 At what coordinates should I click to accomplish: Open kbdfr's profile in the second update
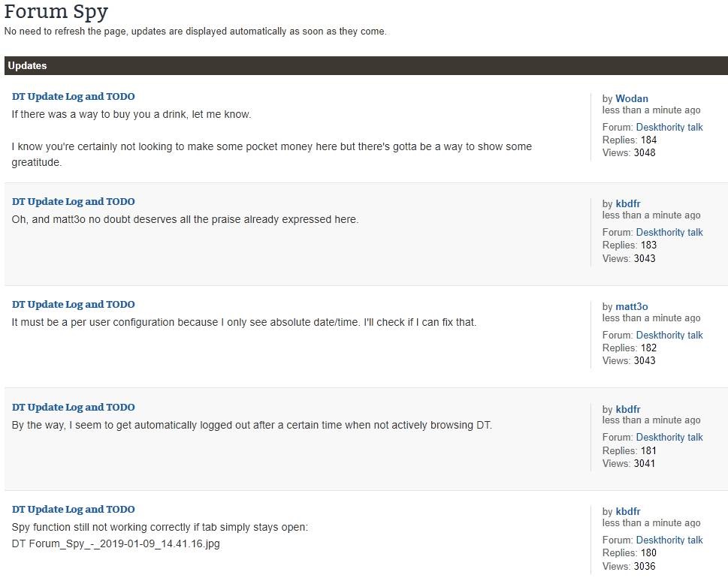(x=630, y=203)
